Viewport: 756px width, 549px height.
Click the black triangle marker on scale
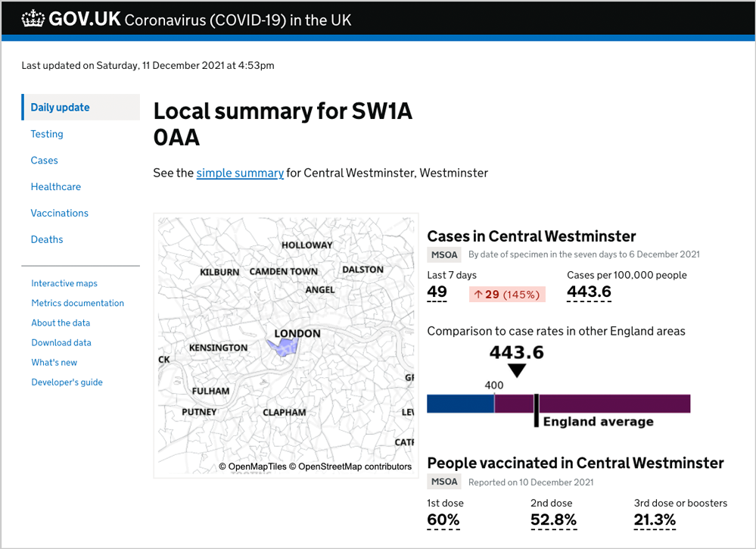coord(517,370)
